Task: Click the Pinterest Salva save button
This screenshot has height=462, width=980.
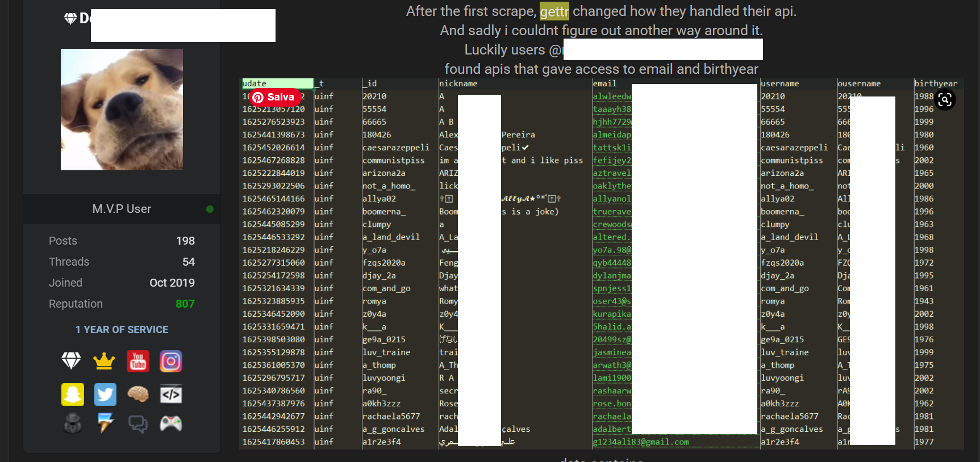Action: [275, 97]
